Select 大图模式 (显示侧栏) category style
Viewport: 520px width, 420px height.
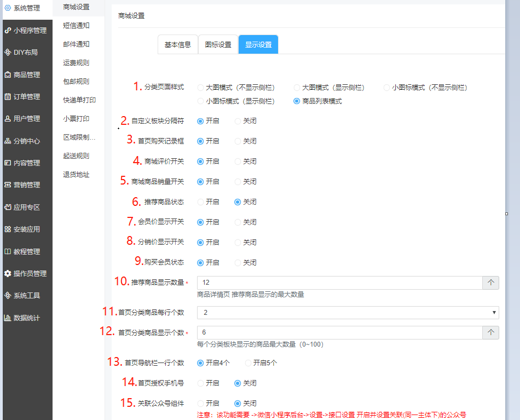297,88
